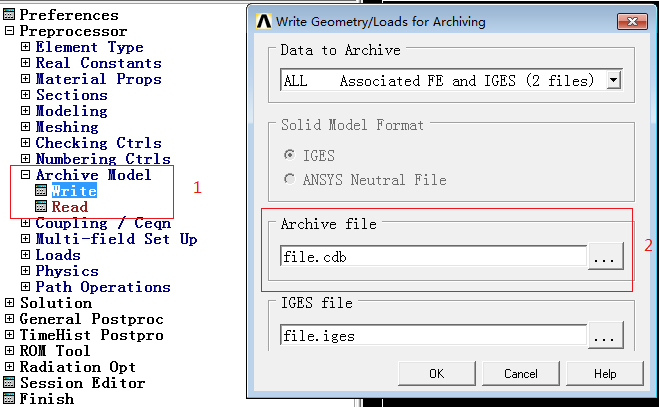The image size is (659, 407).
Task: Click the Loads label in tree
Action: point(58,254)
